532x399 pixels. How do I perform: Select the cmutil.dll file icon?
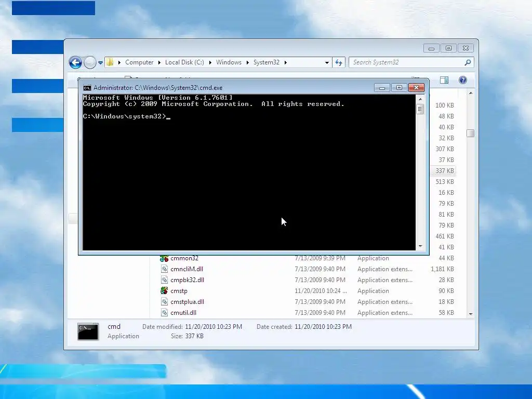[x=164, y=312]
